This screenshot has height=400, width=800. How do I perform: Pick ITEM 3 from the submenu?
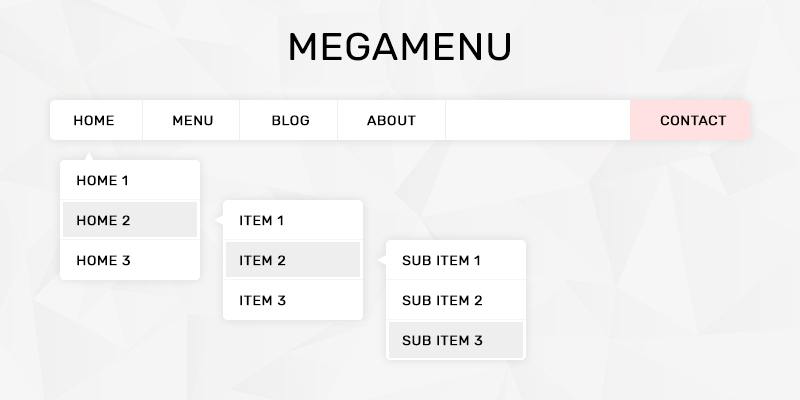pyautogui.click(x=292, y=301)
